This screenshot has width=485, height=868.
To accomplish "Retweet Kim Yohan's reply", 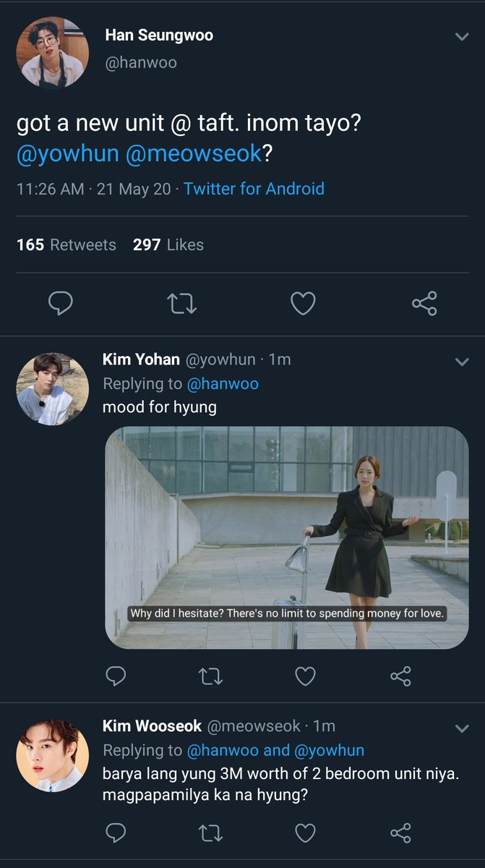I will pos(210,676).
